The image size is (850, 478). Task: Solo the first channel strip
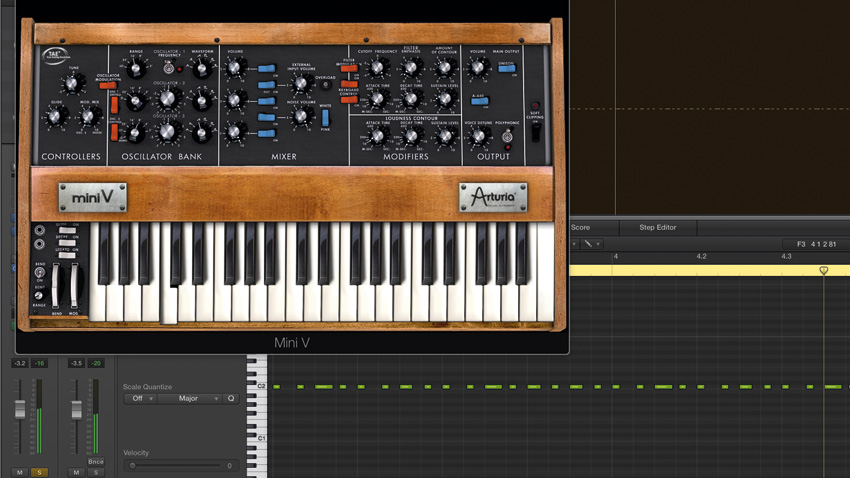point(39,473)
